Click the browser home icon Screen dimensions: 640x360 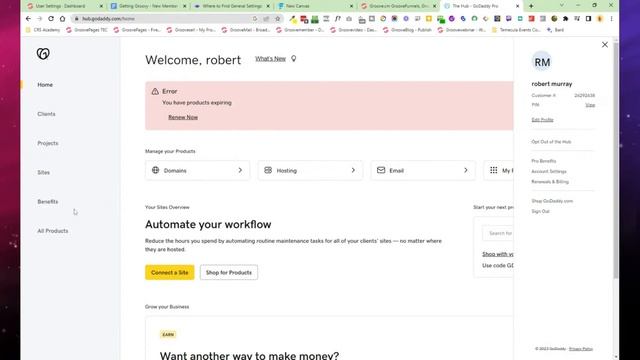pyautogui.click(x=62, y=19)
